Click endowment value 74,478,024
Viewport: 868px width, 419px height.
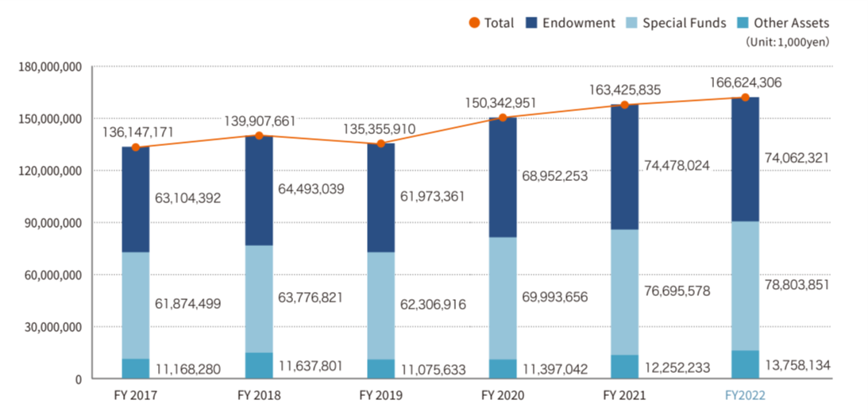pos(677,165)
